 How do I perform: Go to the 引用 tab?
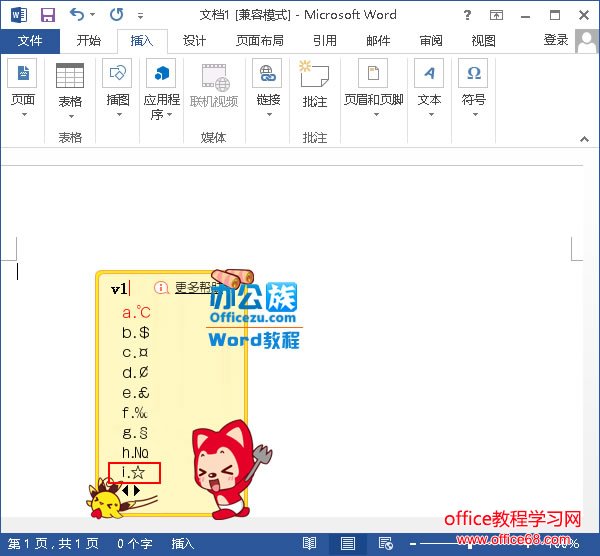(324, 41)
